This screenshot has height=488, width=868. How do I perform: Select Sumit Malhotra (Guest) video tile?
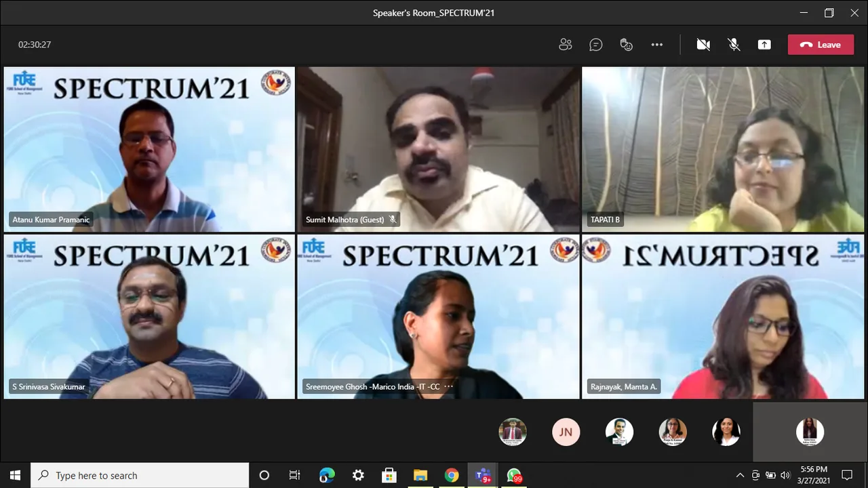tap(438, 149)
